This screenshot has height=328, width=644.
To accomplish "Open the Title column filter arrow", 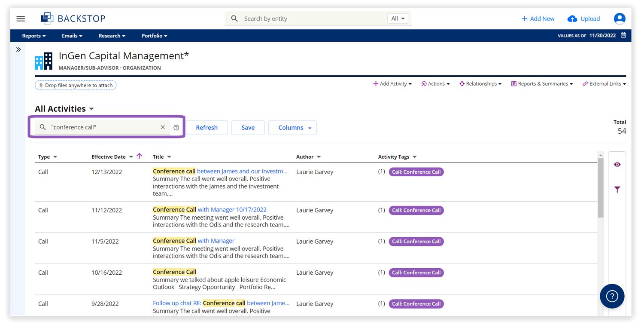I will [x=169, y=157].
